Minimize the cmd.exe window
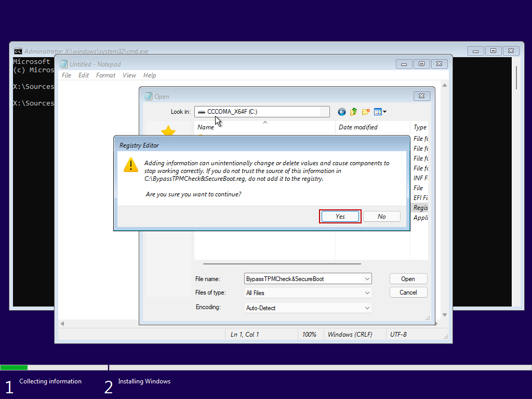This screenshot has height=399, width=532. point(476,51)
